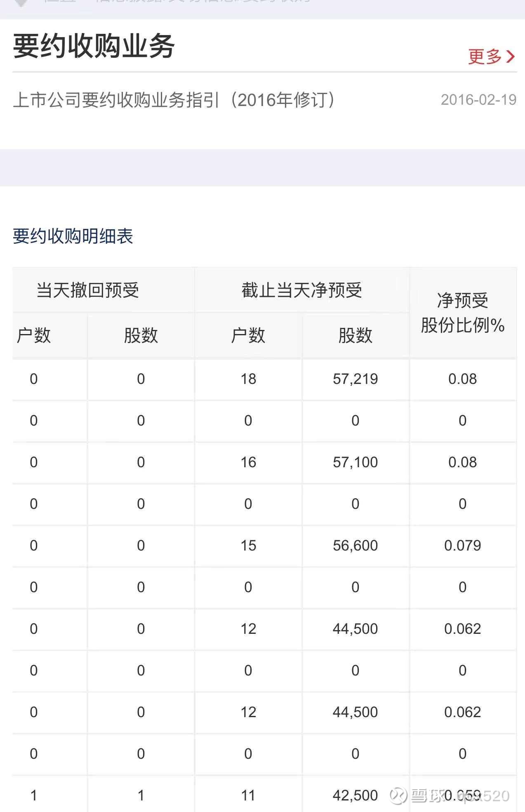Select the cell showing 57,219 shares
Screen dimensions: 525x812
(x=355, y=379)
